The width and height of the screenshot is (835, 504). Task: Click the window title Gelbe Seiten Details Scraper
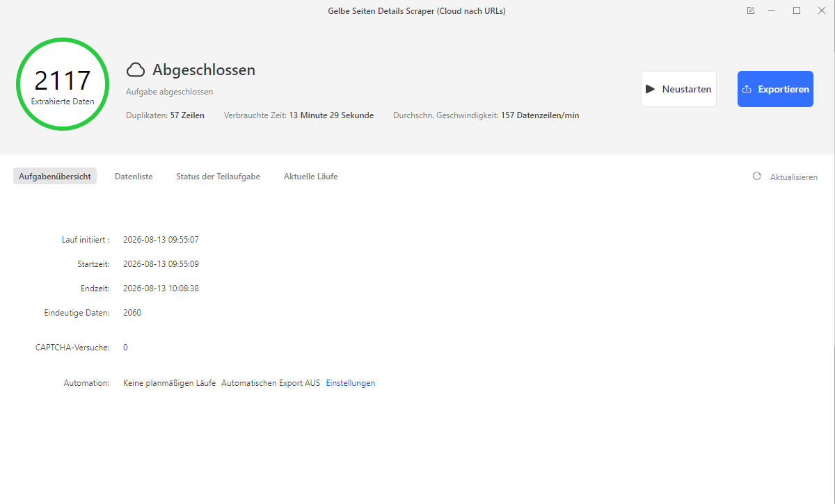pos(417,10)
